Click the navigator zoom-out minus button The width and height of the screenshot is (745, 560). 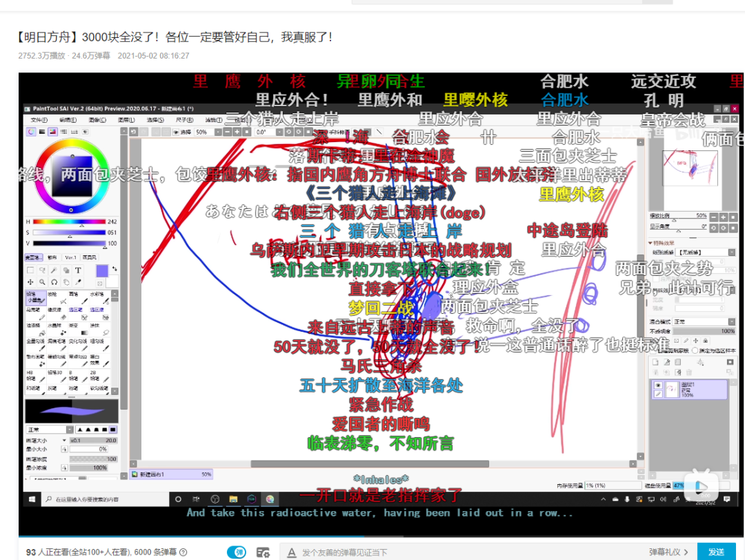point(714,217)
